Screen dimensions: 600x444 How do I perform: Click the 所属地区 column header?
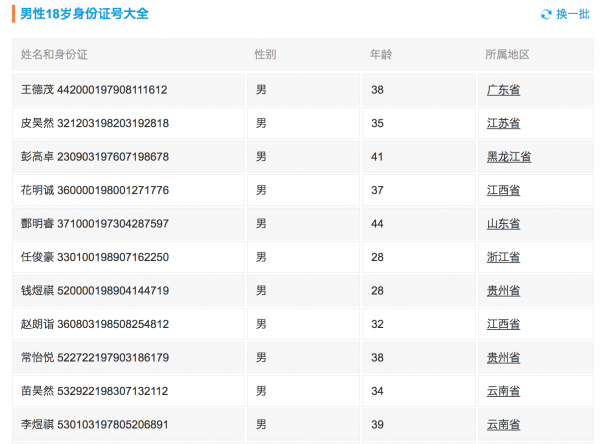coord(507,54)
